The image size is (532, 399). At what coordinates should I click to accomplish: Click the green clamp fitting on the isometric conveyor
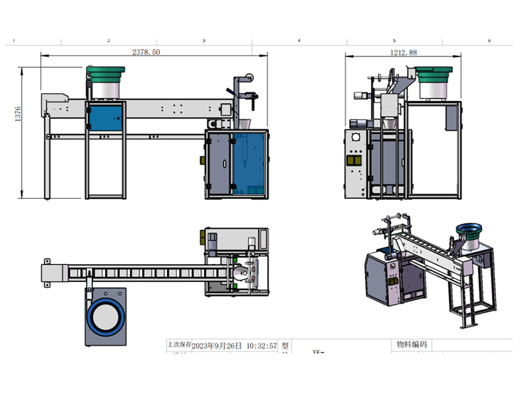pyautogui.click(x=385, y=235)
